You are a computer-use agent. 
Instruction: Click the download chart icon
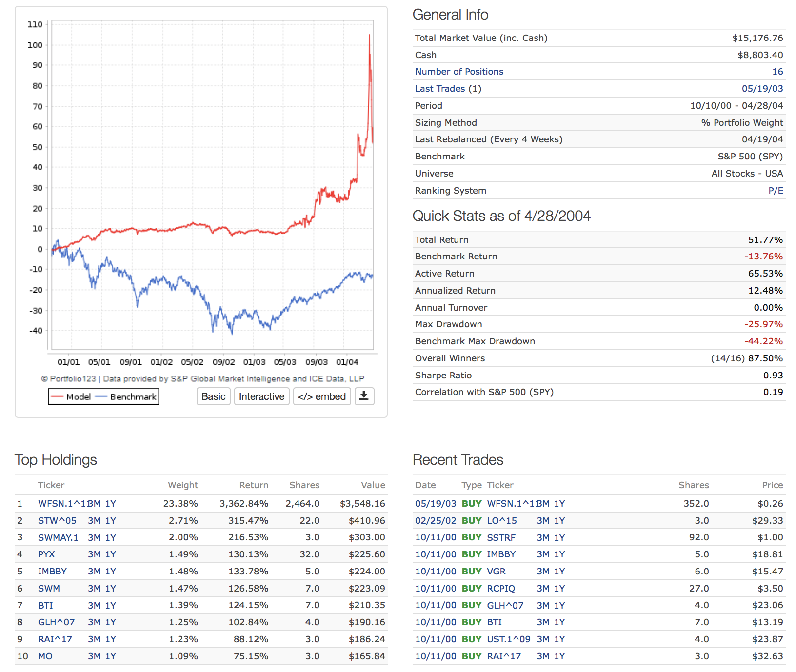(x=364, y=396)
